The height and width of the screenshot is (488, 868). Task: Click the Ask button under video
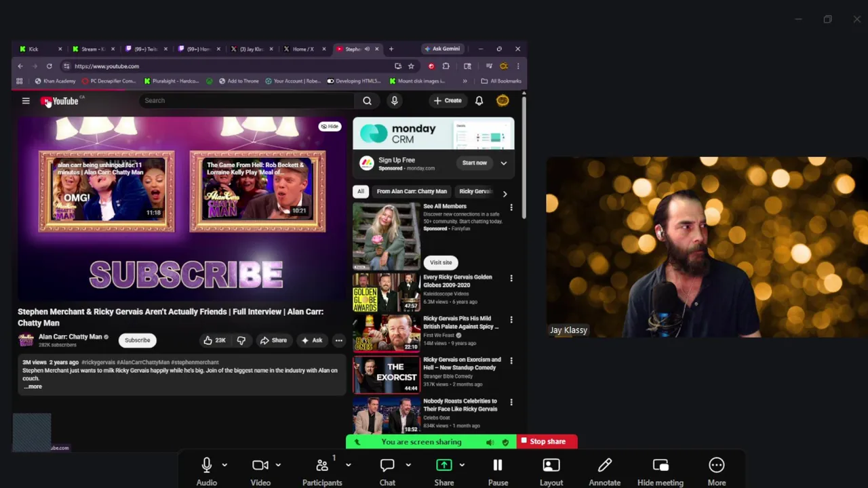(312, 340)
